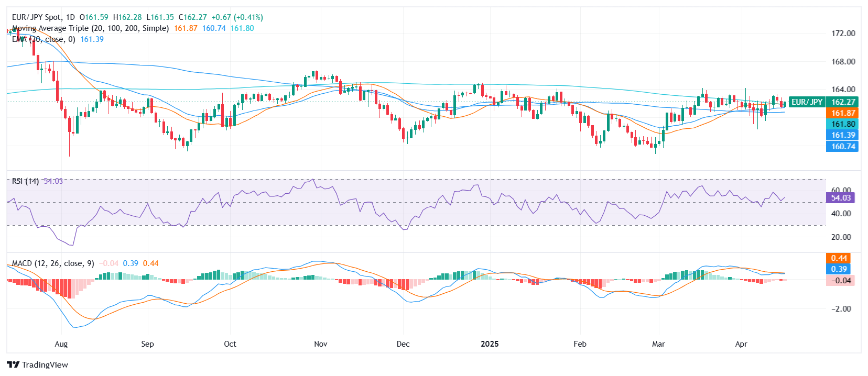The width and height of the screenshot is (868, 376).
Task: Click the orange 0.44 MACD axis tag
Action: [839, 258]
